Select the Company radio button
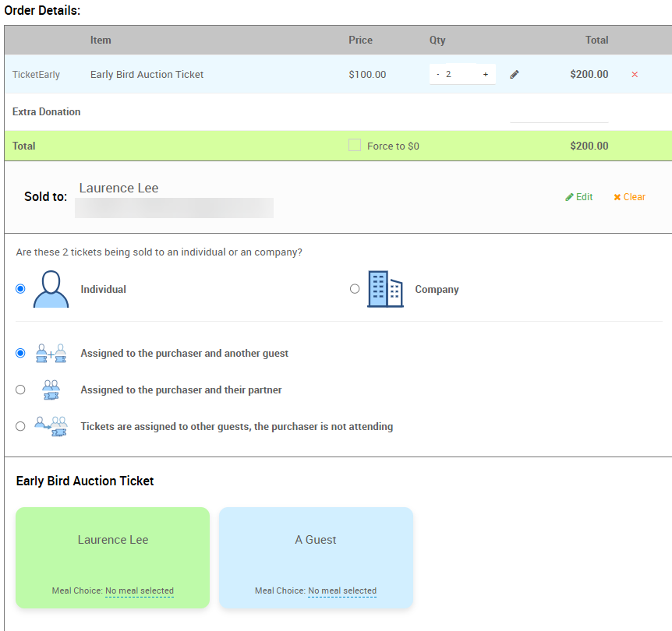This screenshot has width=672, height=631. (355, 289)
